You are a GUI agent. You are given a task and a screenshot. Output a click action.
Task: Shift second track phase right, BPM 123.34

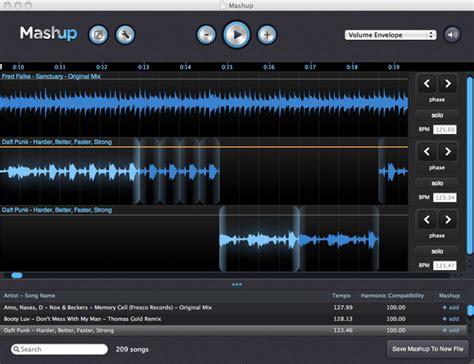click(x=448, y=152)
